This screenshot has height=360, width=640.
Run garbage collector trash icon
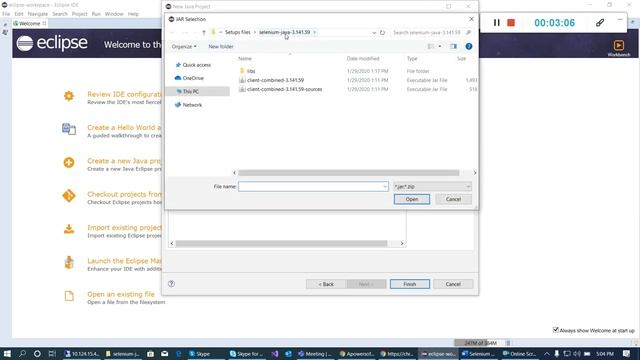coord(508,343)
